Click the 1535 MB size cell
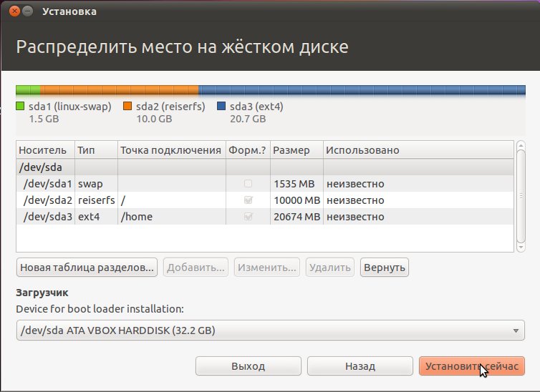Screen dimensions: 540x392 point(296,184)
